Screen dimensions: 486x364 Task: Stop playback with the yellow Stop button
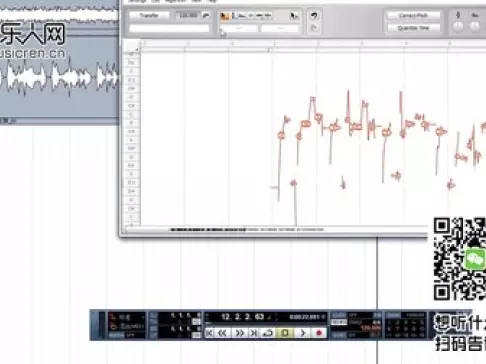285,333
